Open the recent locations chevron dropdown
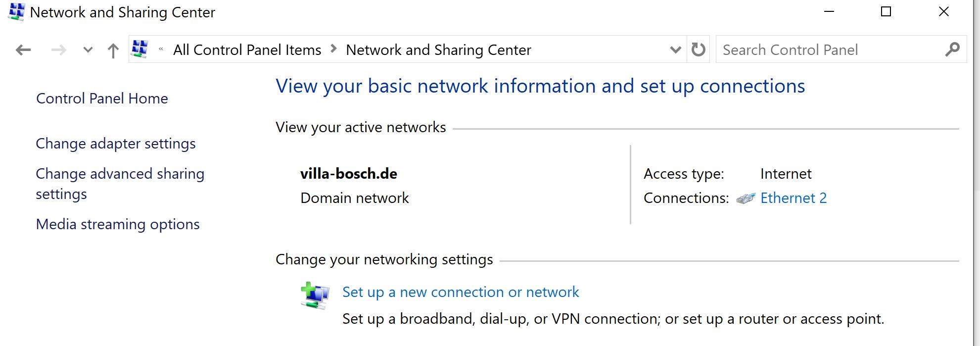Viewport: 980px width, 346px height. click(x=88, y=49)
